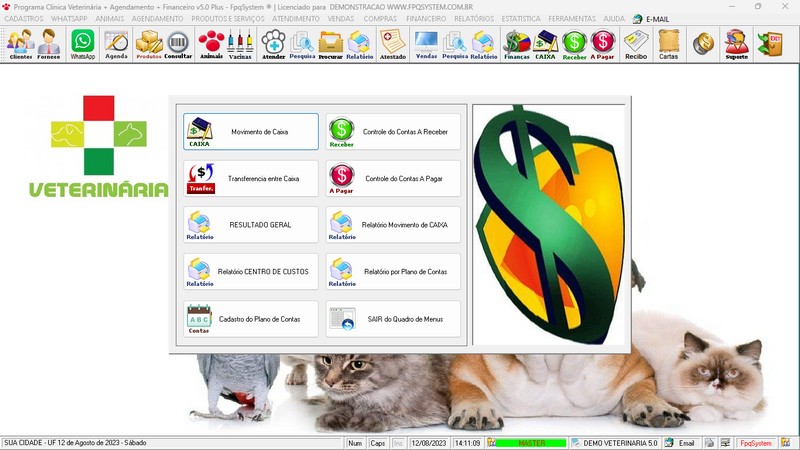
Task: Open the Finanças toolbar icon
Action: click(x=517, y=44)
